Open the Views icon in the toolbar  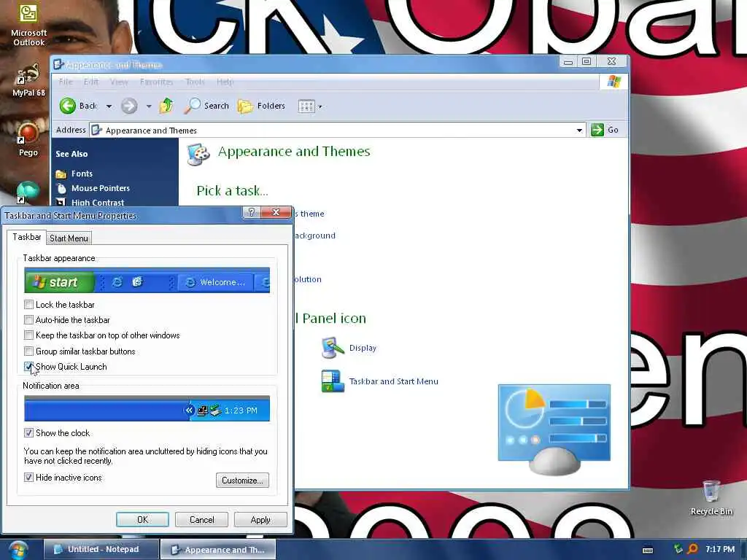click(x=306, y=106)
